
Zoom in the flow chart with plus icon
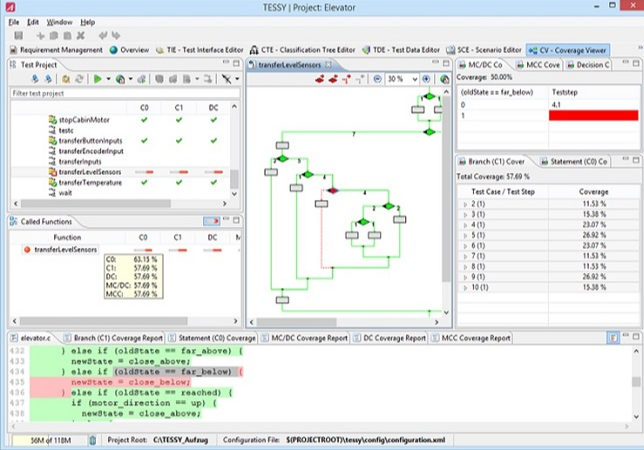pos(426,79)
